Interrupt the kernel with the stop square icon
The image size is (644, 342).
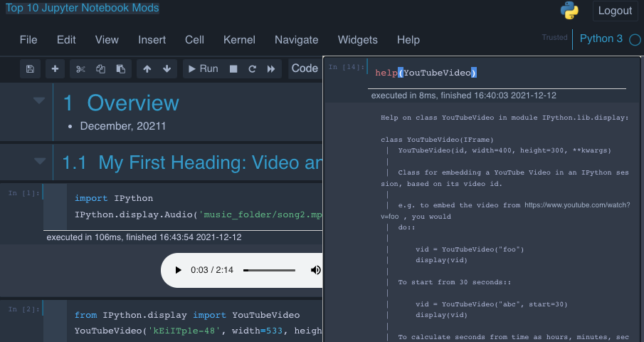point(233,68)
